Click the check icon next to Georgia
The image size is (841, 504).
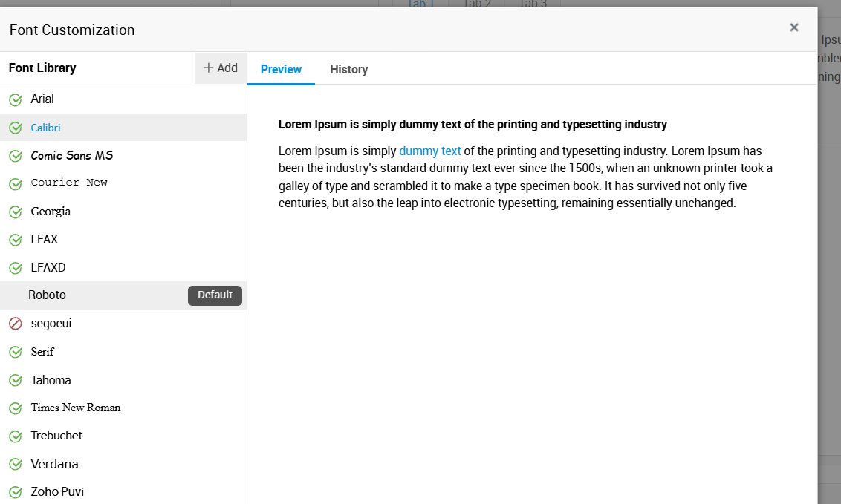(x=16, y=212)
